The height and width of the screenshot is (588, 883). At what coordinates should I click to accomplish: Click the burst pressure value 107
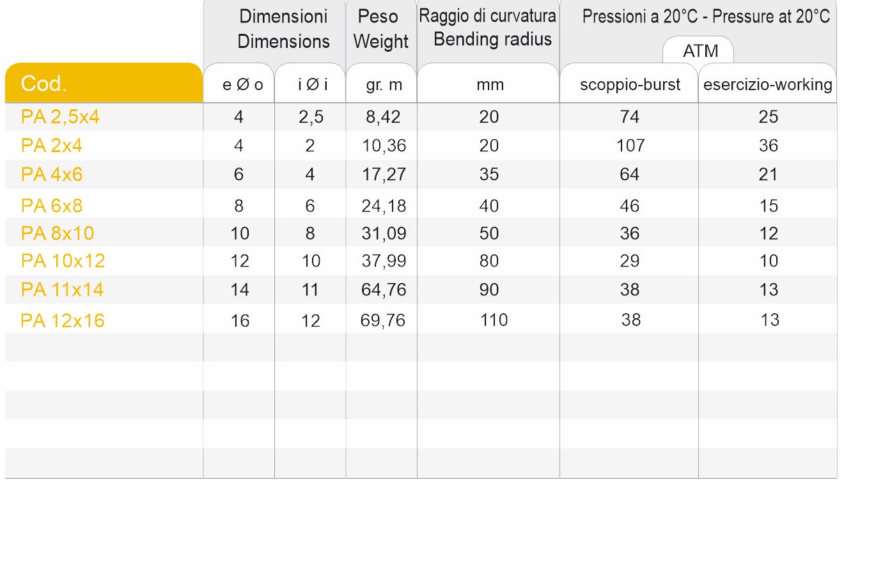coord(630,146)
